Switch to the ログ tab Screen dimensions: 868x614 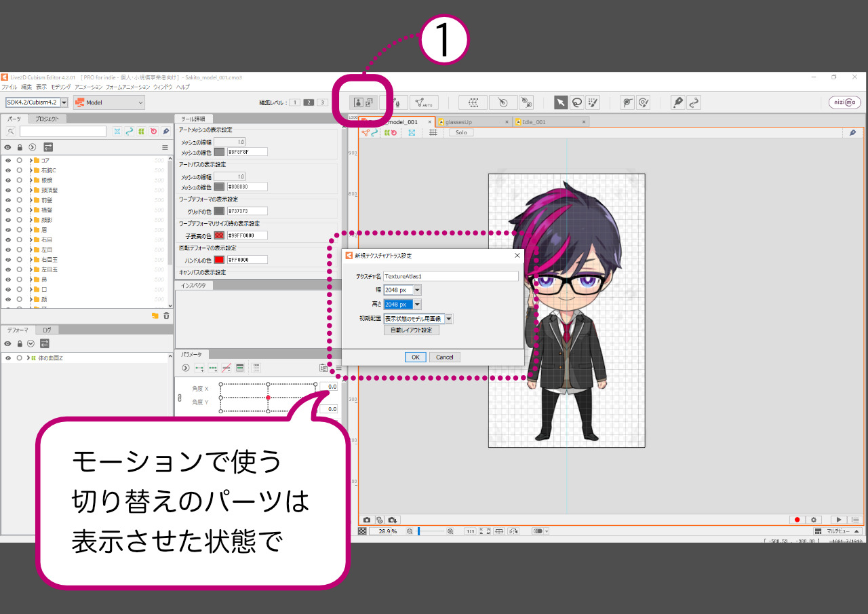47,330
